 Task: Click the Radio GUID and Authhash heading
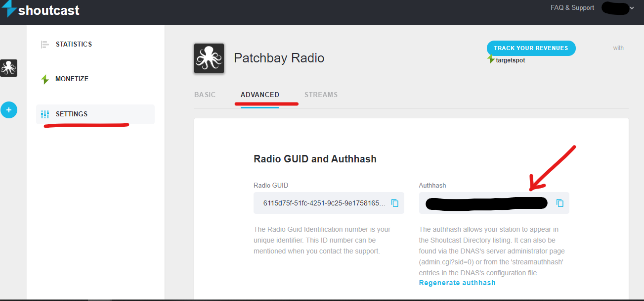click(315, 159)
